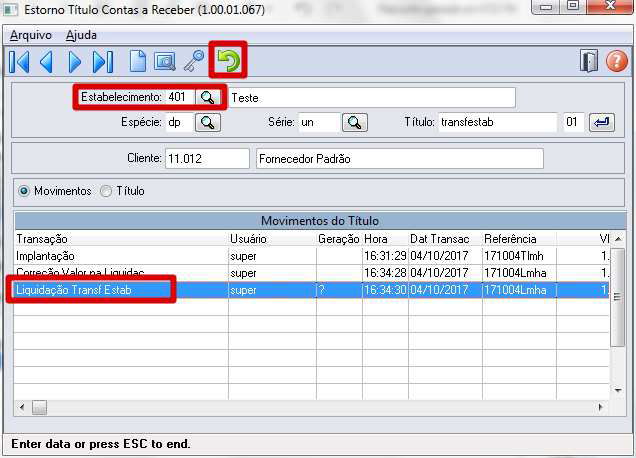Image resolution: width=636 pixels, height=458 pixels.
Task: Click the blue confirm arrow beside Título
Action: click(x=602, y=122)
